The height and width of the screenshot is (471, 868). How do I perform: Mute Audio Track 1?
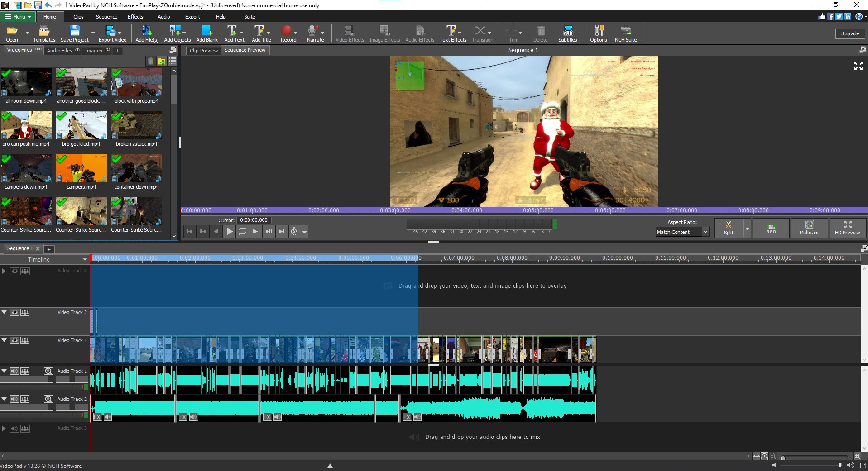point(14,371)
